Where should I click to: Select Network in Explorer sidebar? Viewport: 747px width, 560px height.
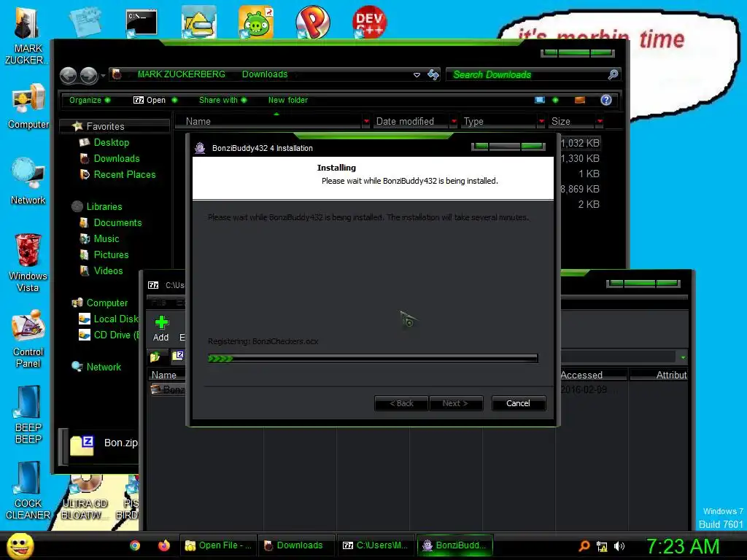104,367
